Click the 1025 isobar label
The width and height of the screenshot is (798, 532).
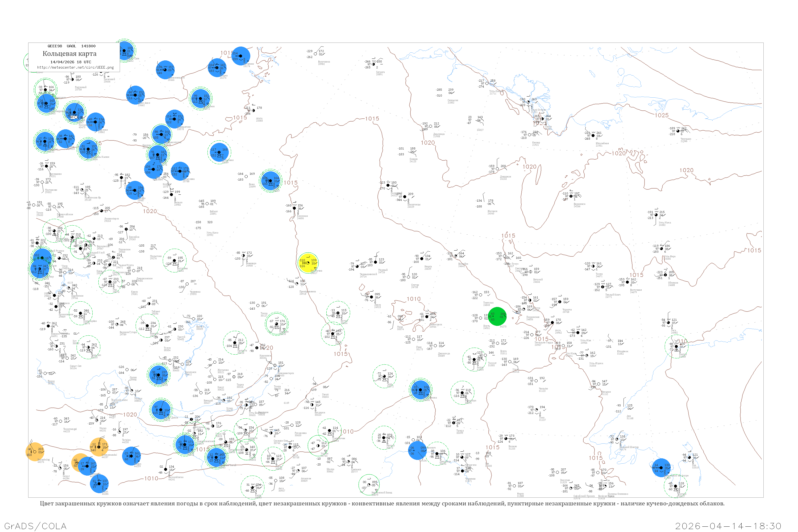[662, 115]
